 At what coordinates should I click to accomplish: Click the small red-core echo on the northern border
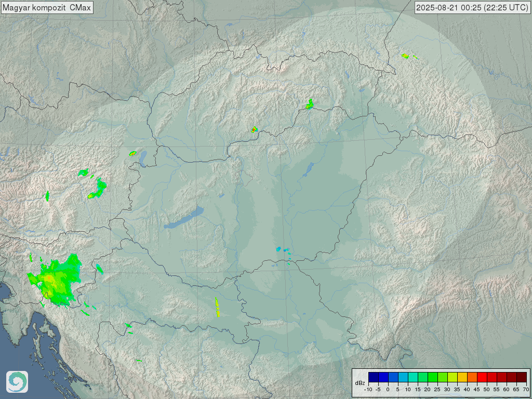click(254, 129)
